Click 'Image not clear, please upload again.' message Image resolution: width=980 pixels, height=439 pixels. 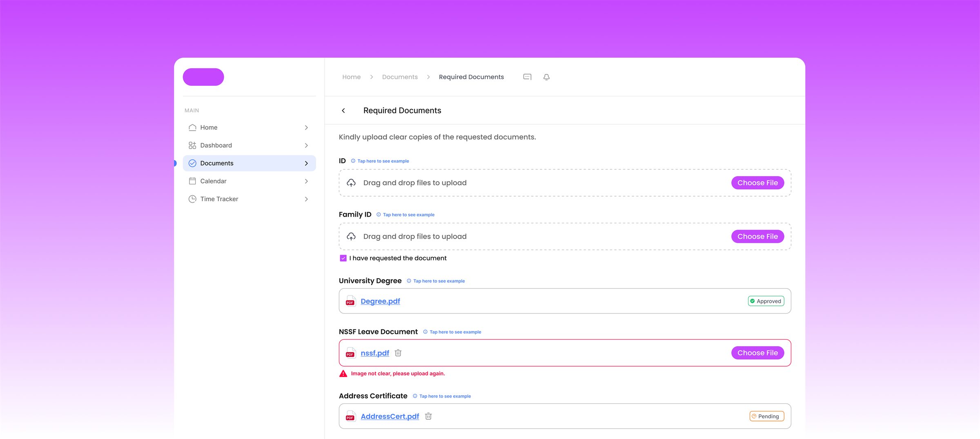pyautogui.click(x=398, y=374)
